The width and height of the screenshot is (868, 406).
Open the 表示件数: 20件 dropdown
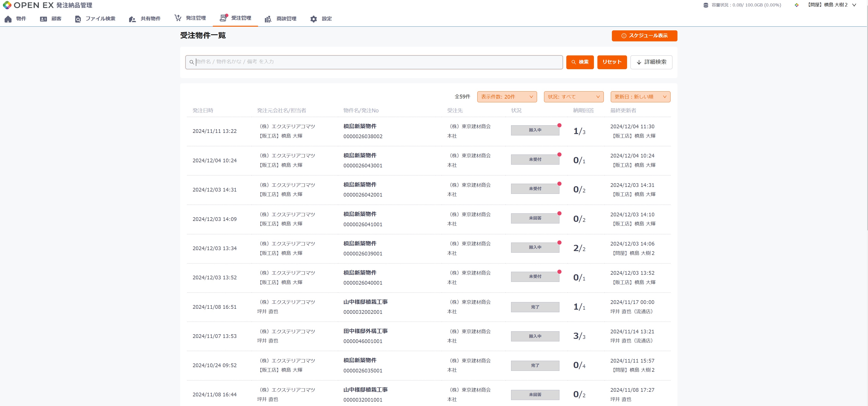507,97
